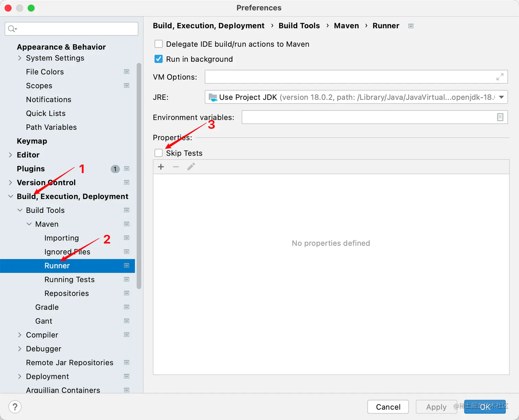Select Keymap in the settings tree
Image resolution: width=519 pixels, height=420 pixels.
32,141
